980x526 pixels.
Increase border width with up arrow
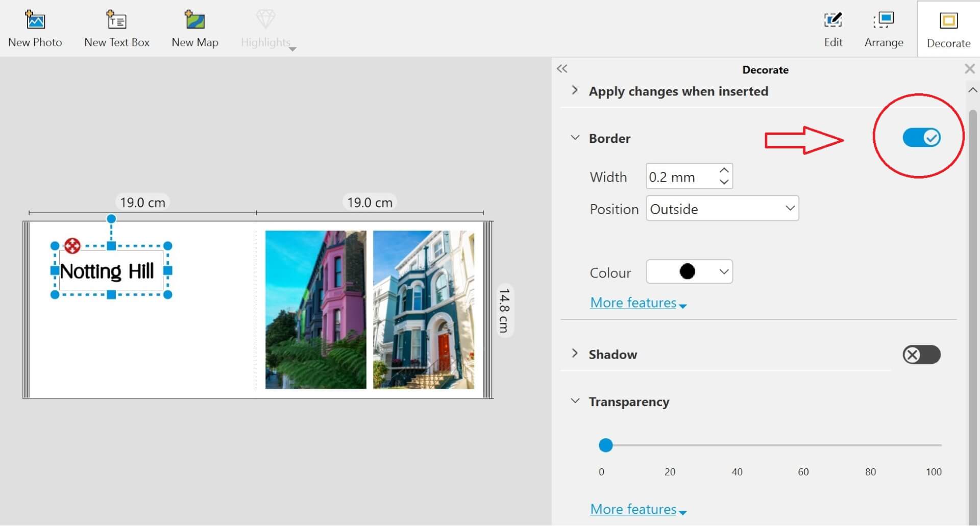pos(724,170)
